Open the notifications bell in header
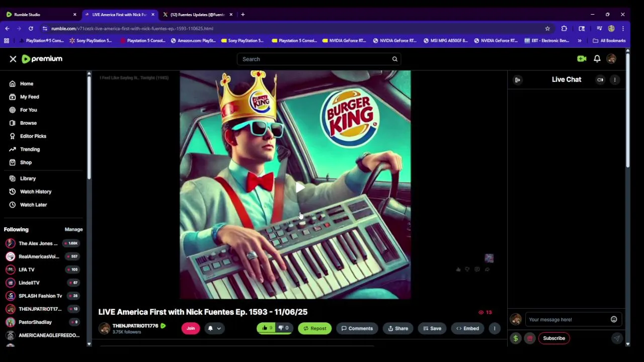The image size is (644, 362). (597, 59)
